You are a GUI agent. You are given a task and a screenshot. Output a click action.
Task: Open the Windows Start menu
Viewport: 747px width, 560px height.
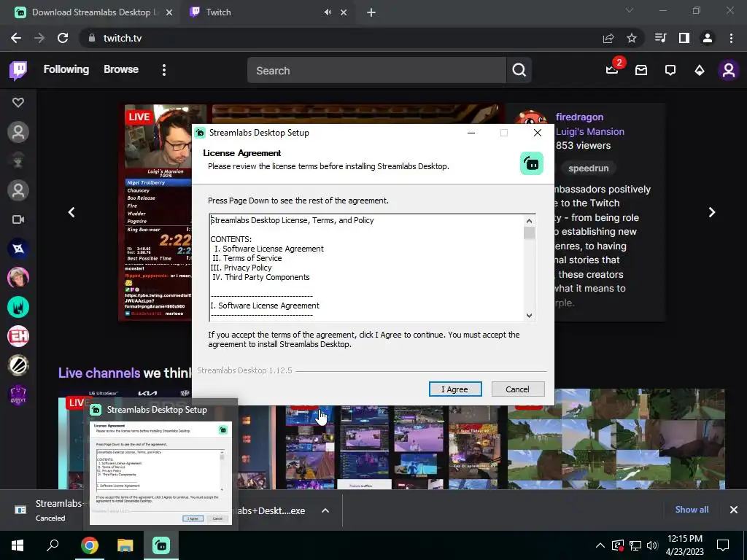18,545
